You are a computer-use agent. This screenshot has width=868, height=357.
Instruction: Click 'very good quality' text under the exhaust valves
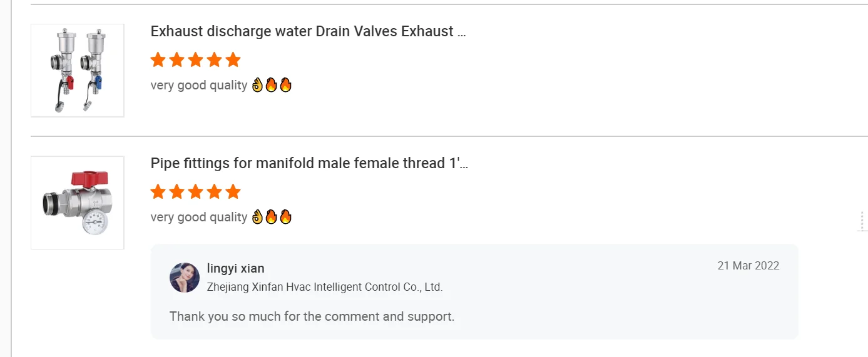[199, 85]
